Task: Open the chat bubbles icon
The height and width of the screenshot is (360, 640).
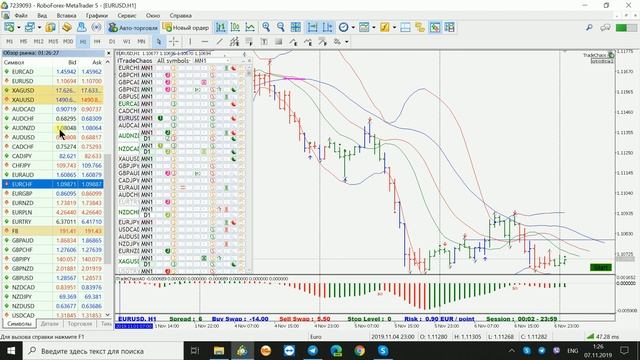Action: 605,27
